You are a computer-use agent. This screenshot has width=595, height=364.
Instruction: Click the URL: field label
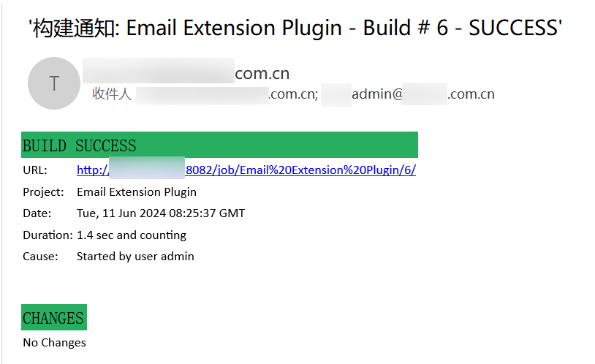click(35, 170)
